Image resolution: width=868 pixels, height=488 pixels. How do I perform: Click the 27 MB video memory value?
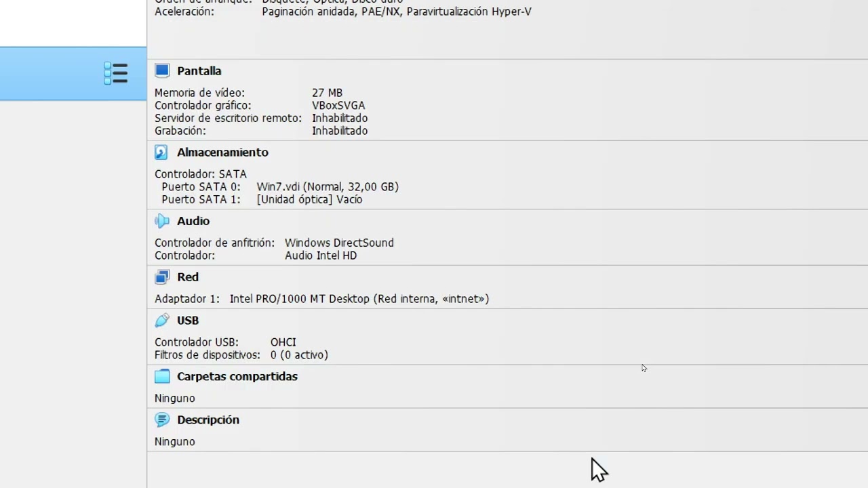[327, 93]
